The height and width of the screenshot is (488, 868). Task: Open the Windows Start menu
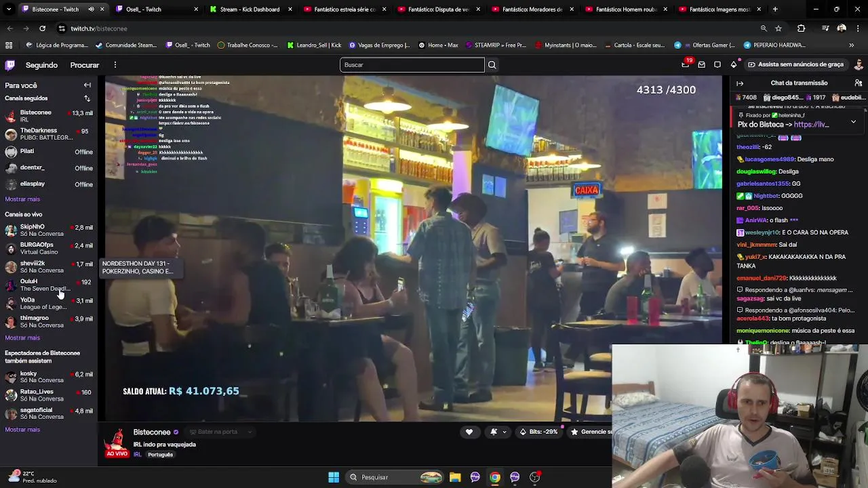(334, 477)
